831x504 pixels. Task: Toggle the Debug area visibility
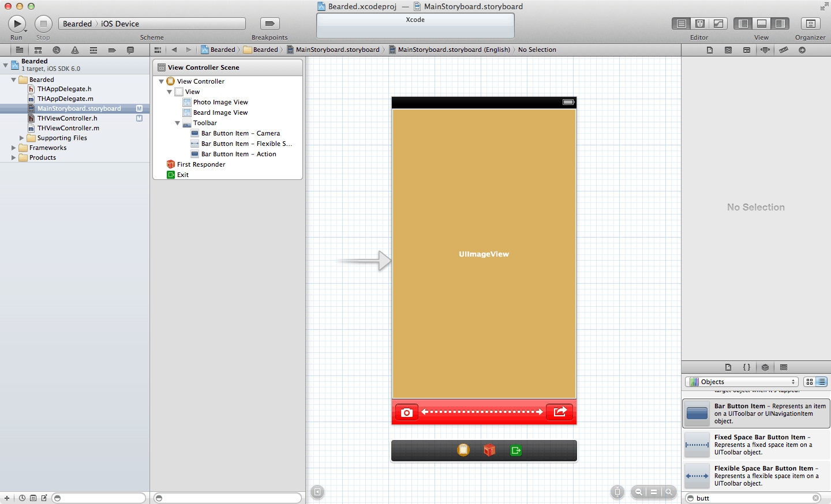coord(762,24)
